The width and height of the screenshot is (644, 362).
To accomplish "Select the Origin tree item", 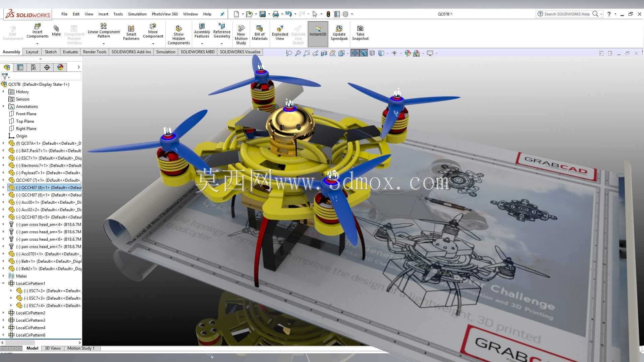I will [21, 136].
